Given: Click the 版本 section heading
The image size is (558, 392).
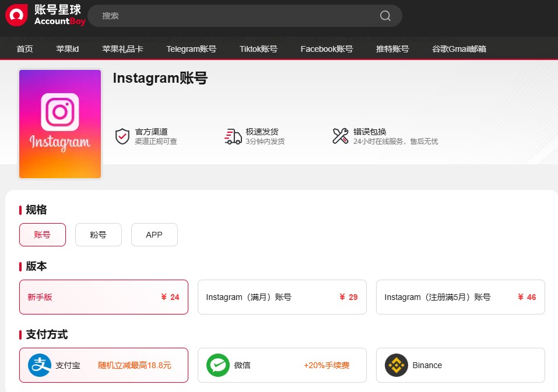Looking at the screenshot, I should point(36,266).
